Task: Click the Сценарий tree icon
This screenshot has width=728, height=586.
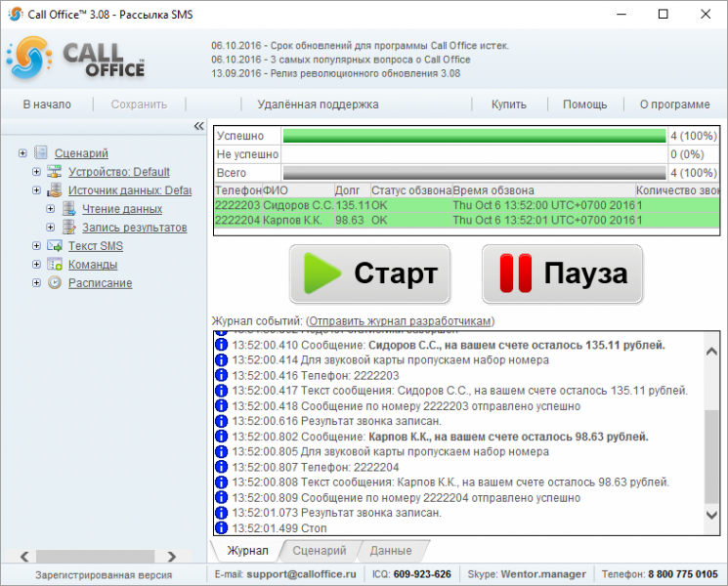Action: [41, 152]
